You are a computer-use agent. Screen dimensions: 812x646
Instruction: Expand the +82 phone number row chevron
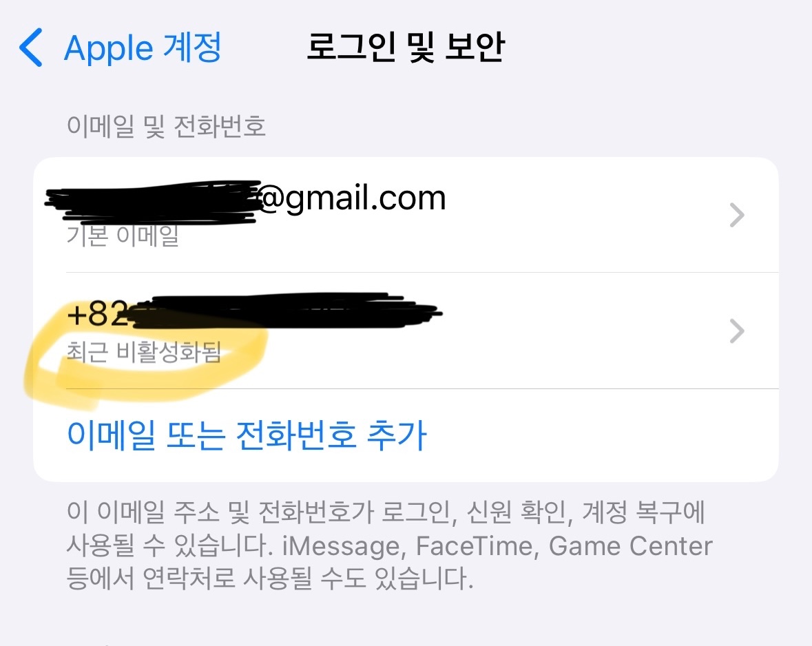click(x=736, y=331)
